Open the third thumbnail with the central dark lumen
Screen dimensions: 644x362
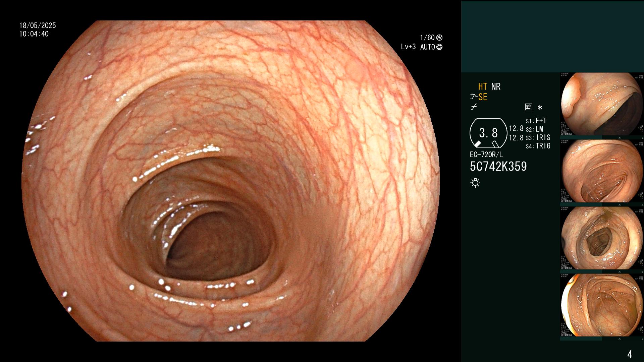point(602,238)
